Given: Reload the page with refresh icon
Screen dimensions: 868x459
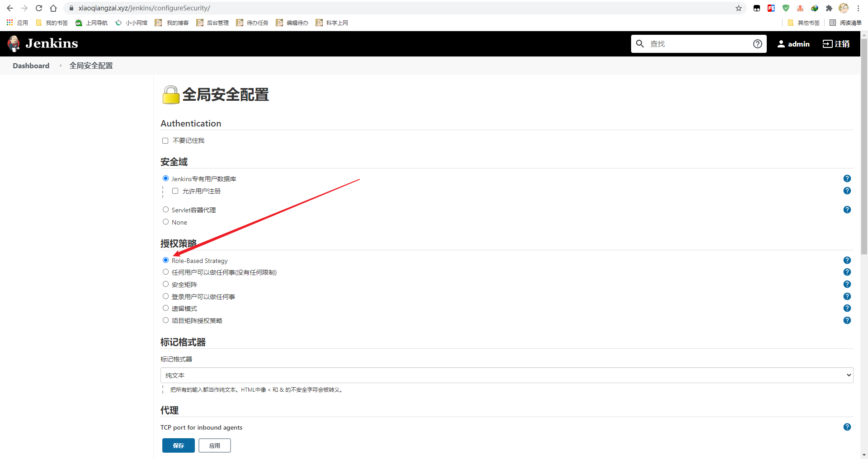Looking at the screenshot, I should point(39,8).
